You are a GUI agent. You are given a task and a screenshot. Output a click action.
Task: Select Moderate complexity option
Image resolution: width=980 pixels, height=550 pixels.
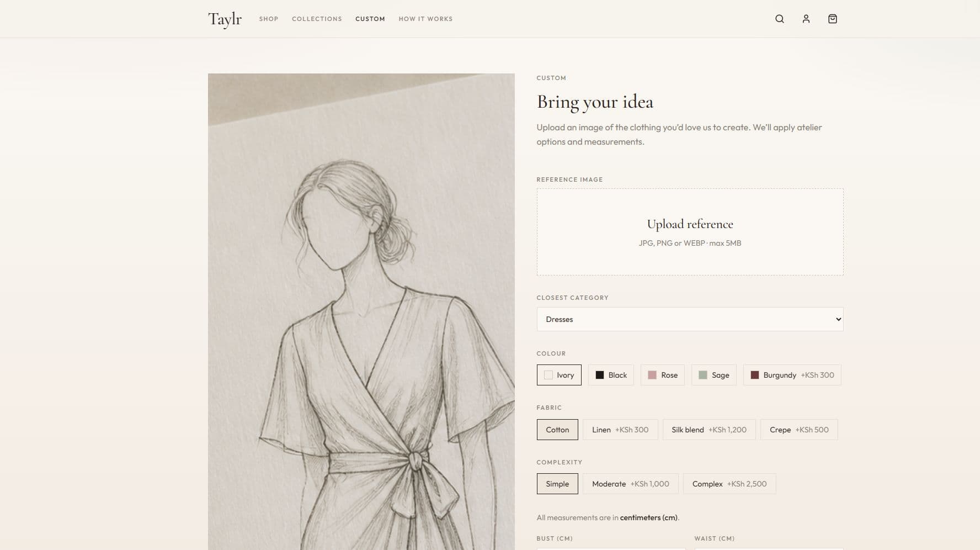coord(631,484)
